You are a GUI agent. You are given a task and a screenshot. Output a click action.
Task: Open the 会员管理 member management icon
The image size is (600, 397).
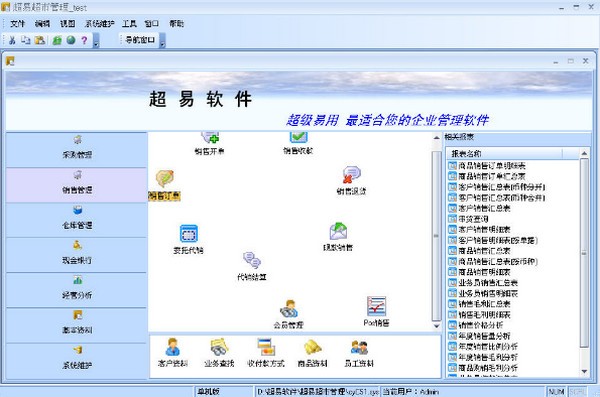click(288, 314)
